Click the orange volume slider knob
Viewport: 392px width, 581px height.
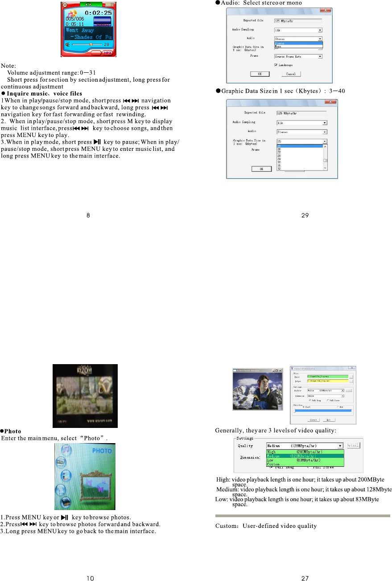[91, 44]
